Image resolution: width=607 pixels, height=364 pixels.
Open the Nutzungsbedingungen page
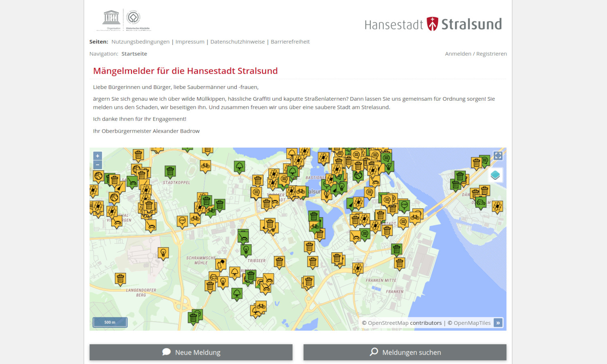tap(140, 42)
